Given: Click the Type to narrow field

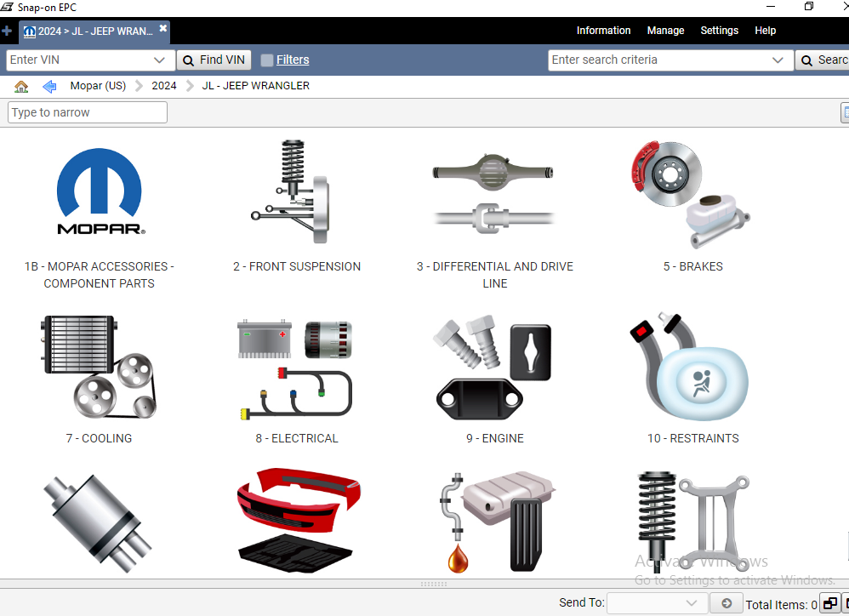Looking at the screenshot, I should click(x=88, y=112).
